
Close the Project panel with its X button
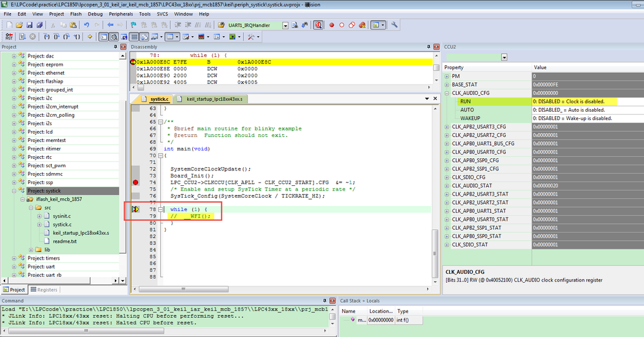123,47
